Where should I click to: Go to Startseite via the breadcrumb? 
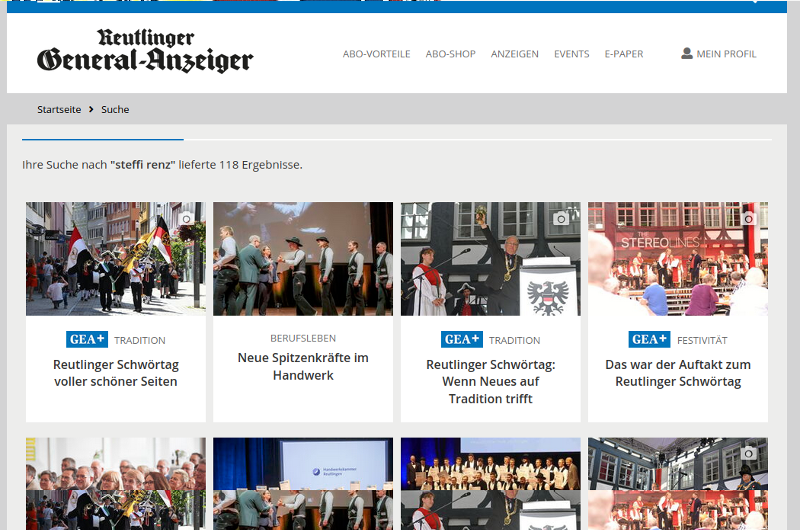59,109
